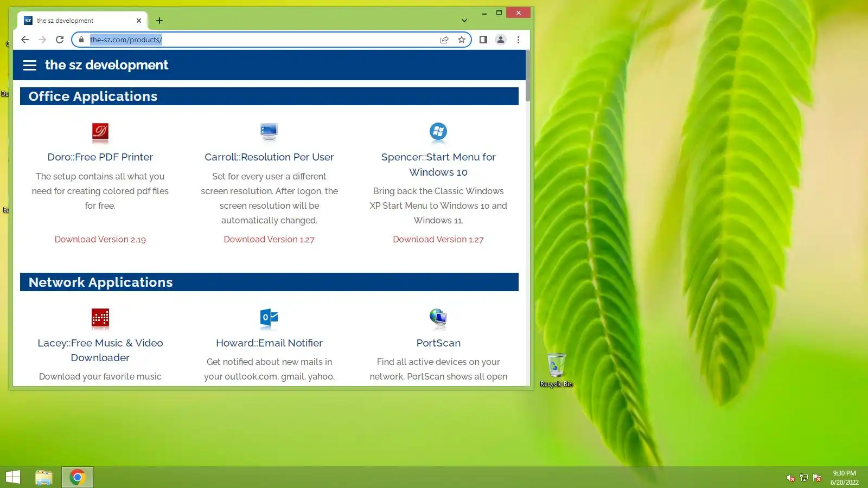Open Lacey::Free Music & Video Downloader link
Image resolution: width=868 pixels, height=488 pixels.
click(100, 350)
